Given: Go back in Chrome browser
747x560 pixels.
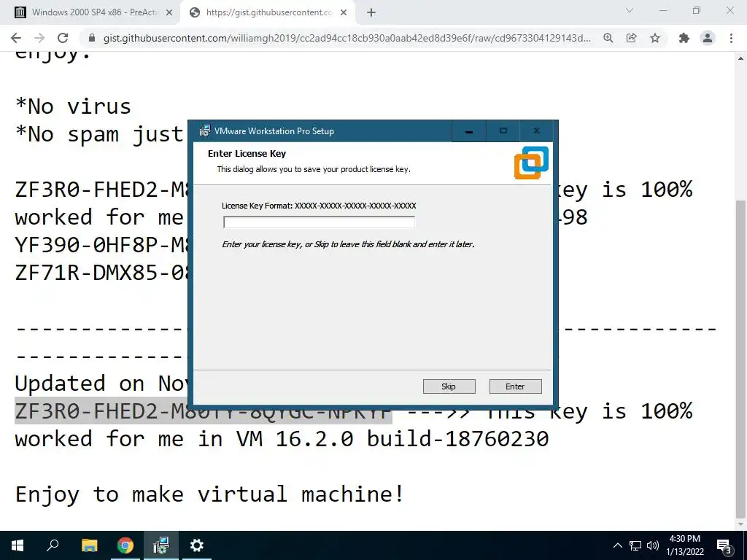Looking at the screenshot, I should click(x=16, y=38).
